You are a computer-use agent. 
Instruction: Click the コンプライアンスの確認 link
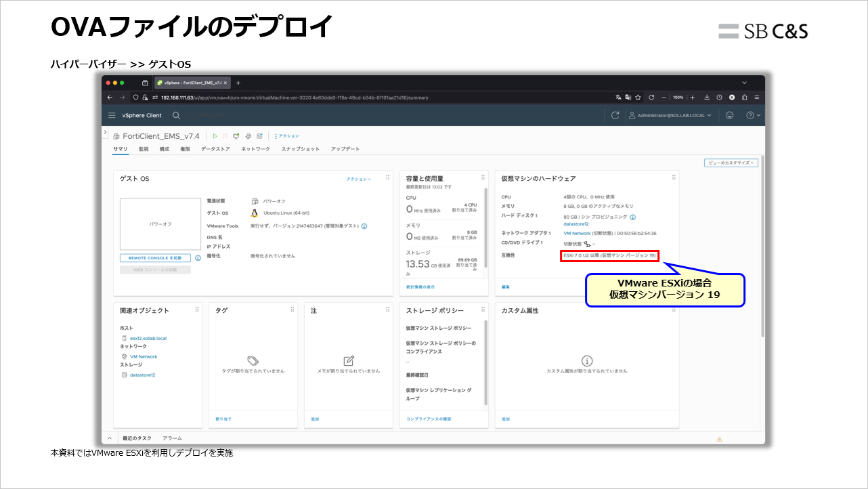click(x=429, y=419)
